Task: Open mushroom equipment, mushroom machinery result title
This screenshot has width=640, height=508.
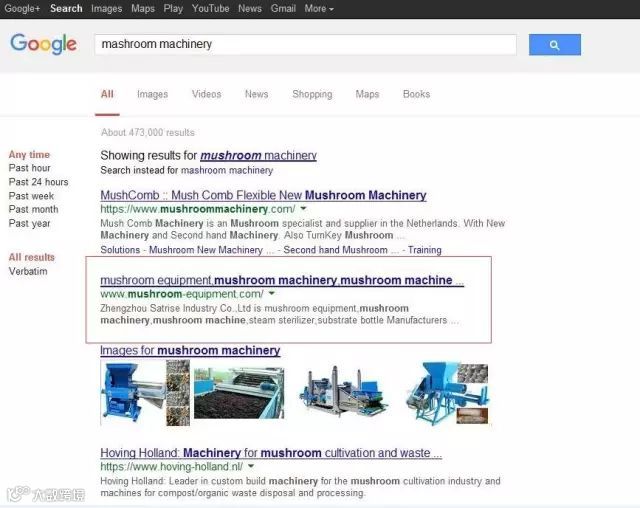Action: [282, 280]
